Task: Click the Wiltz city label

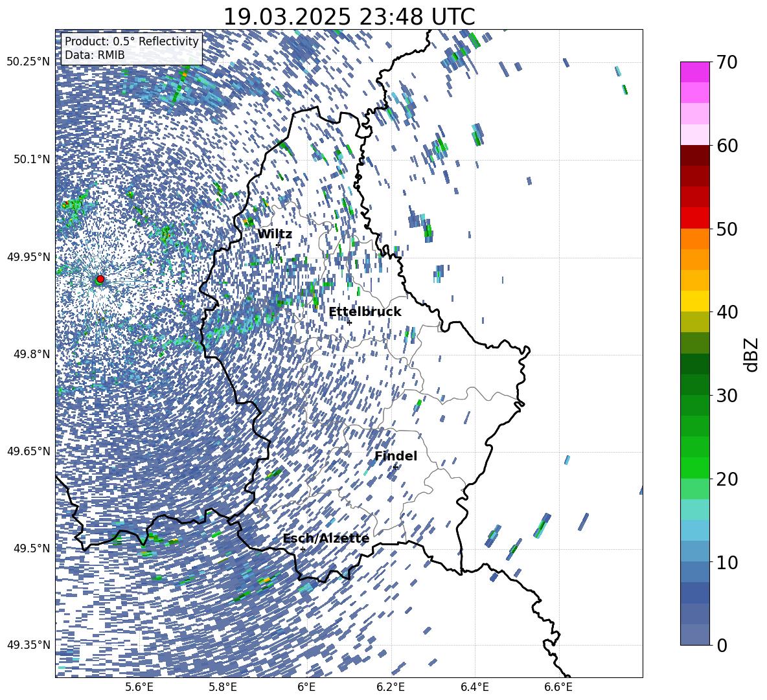Action: coord(275,234)
